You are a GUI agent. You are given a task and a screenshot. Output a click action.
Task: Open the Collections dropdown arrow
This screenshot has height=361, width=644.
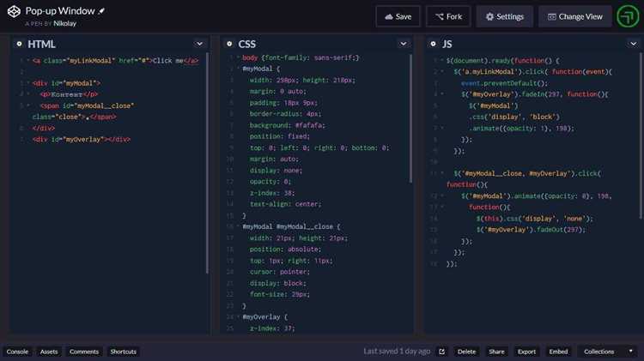tap(630, 352)
